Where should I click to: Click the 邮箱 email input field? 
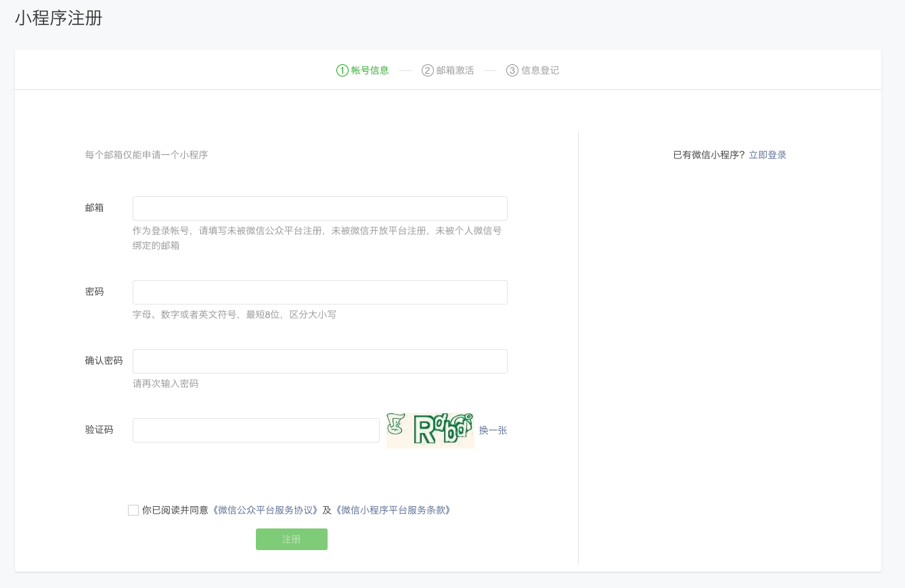click(319, 208)
